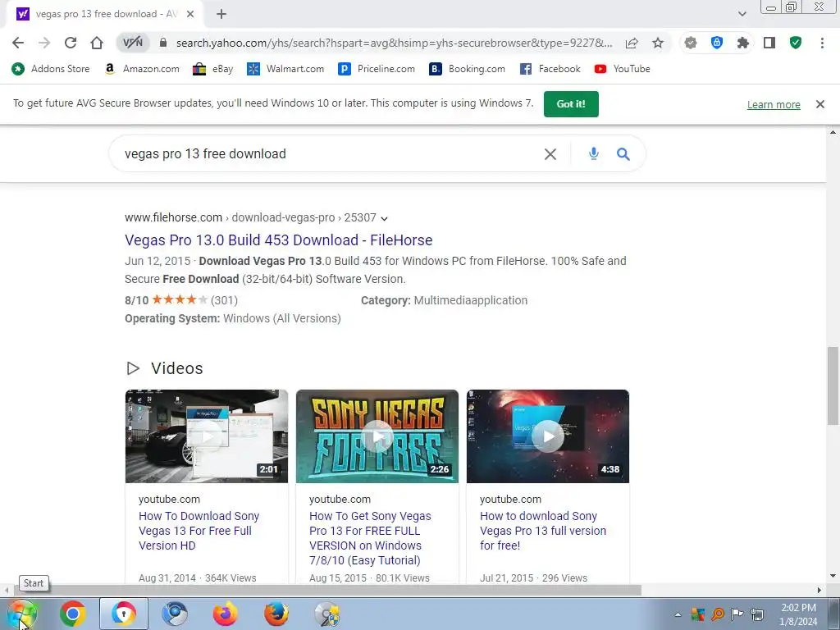Open Facebook bookmark
The image size is (840, 630).
[550, 69]
